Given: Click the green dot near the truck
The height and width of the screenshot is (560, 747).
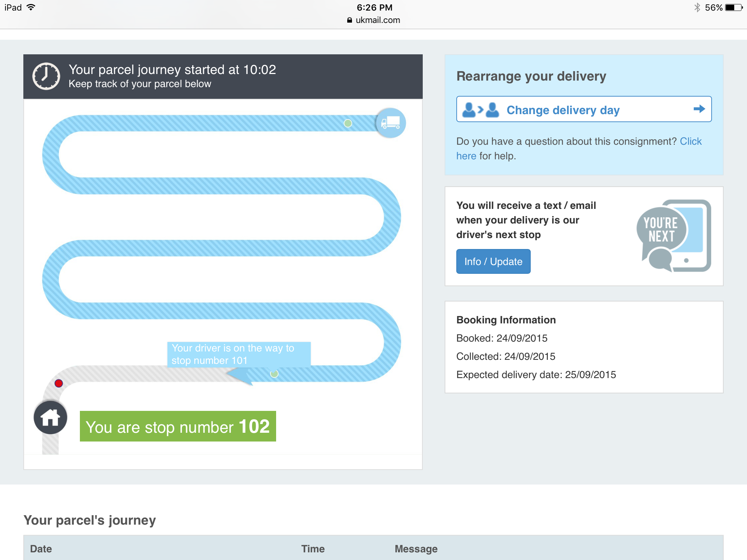Looking at the screenshot, I should 348,123.
